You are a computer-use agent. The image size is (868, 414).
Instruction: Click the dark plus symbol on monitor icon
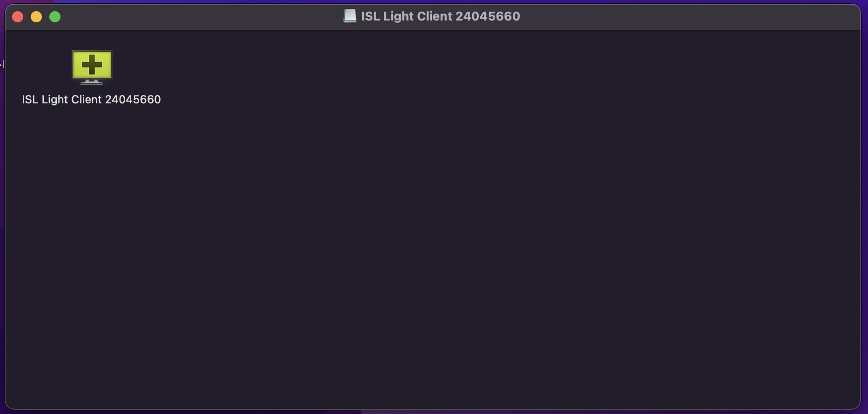92,64
